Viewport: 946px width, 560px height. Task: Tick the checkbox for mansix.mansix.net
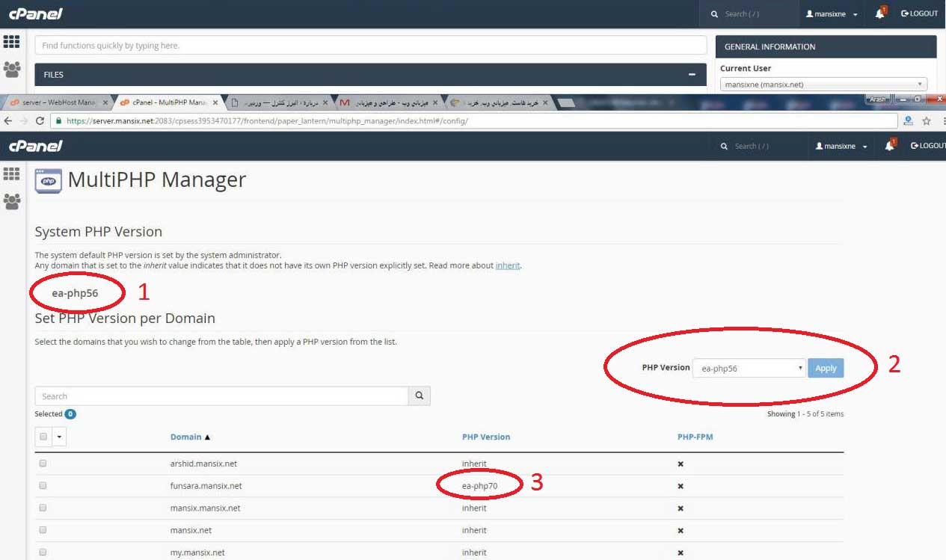43,508
